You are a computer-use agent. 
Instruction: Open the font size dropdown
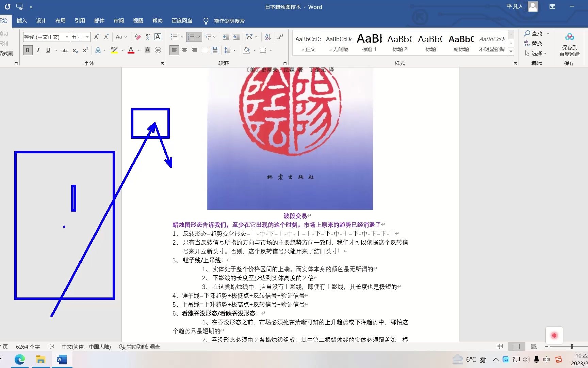[87, 37]
